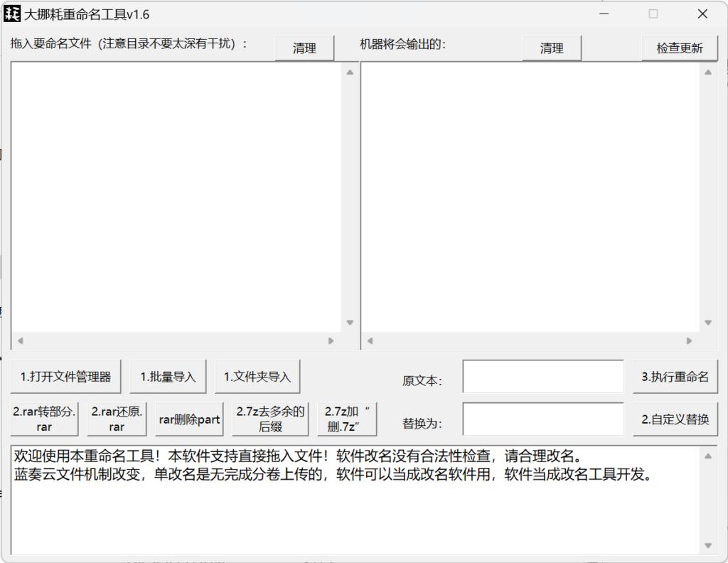728x563 pixels.
Task: Click the rar删除part button
Action: pos(189,419)
